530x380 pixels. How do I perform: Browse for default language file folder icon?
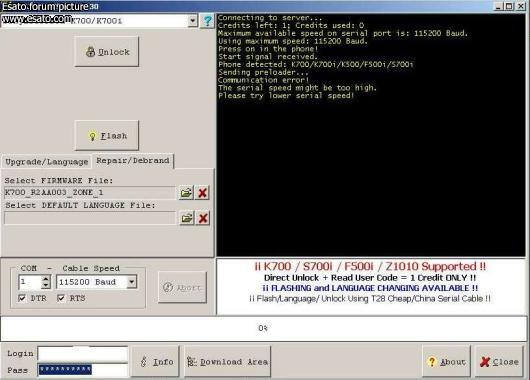click(x=187, y=218)
